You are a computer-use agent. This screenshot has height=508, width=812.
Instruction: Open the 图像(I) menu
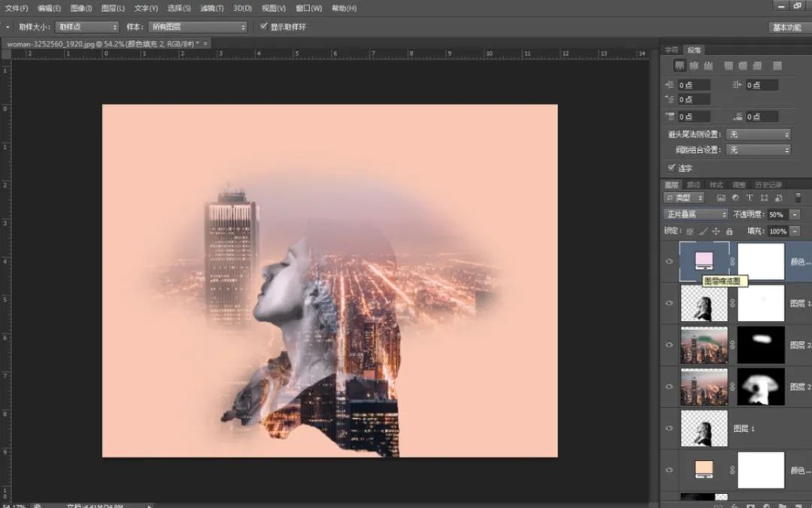[x=80, y=8]
